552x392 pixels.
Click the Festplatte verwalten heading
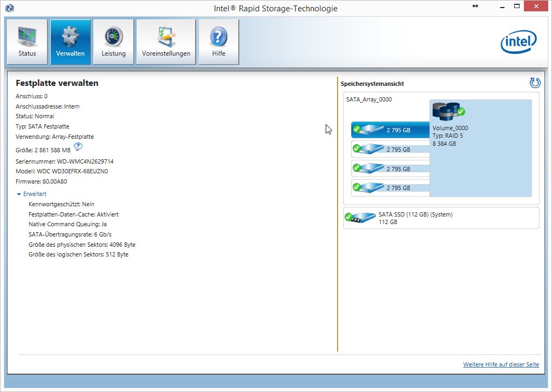pyautogui.click(x=57, y=83)
